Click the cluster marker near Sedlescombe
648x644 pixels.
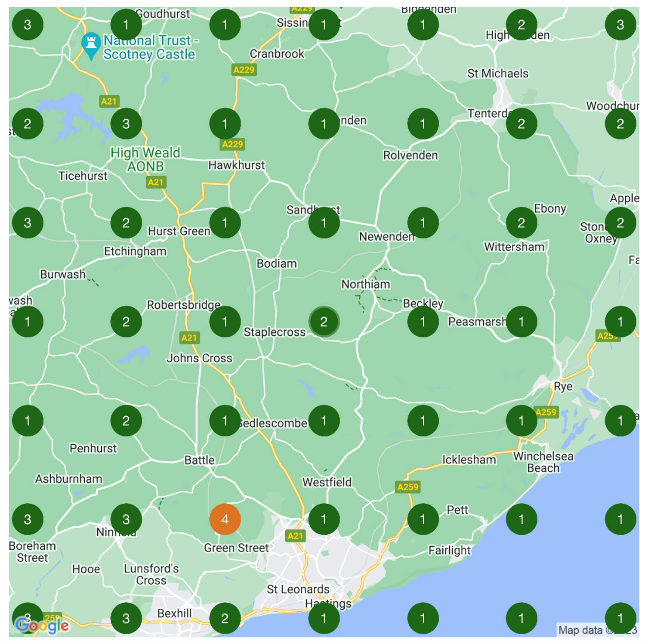225,420
